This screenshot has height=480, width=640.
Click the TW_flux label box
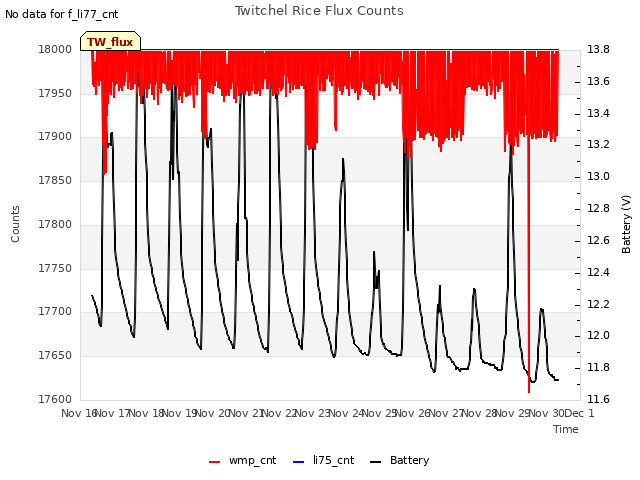click(110, 41)
